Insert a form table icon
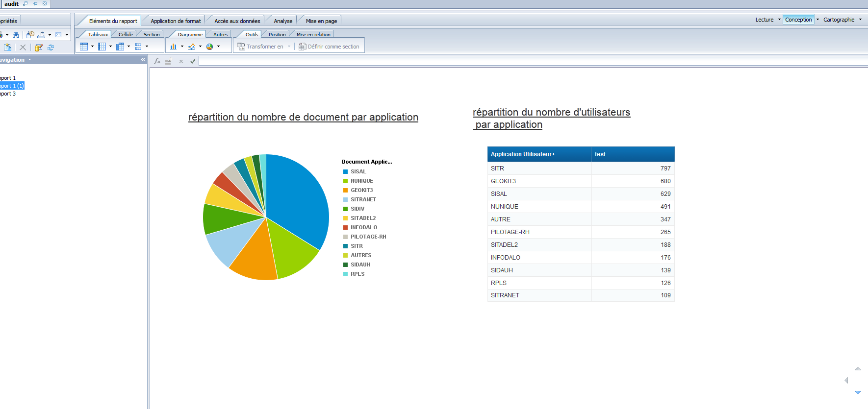 (x=138, y=47)
